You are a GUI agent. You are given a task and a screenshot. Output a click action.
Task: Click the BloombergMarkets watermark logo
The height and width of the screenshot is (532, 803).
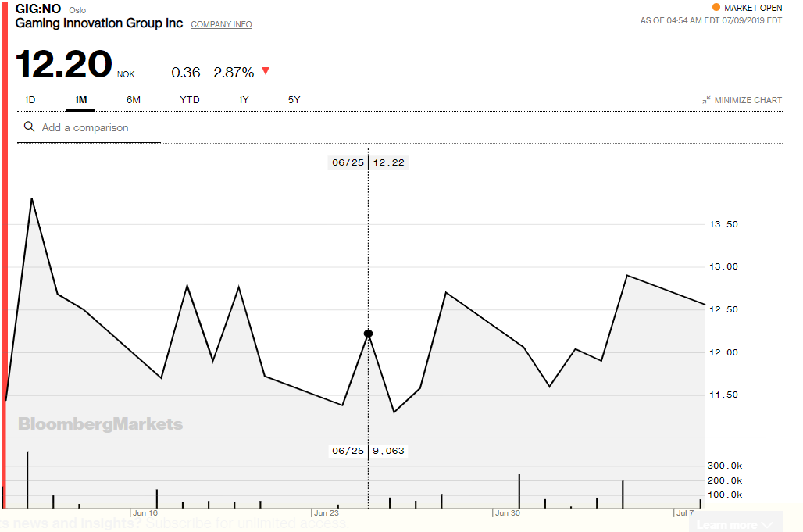(x=100, y=424)
